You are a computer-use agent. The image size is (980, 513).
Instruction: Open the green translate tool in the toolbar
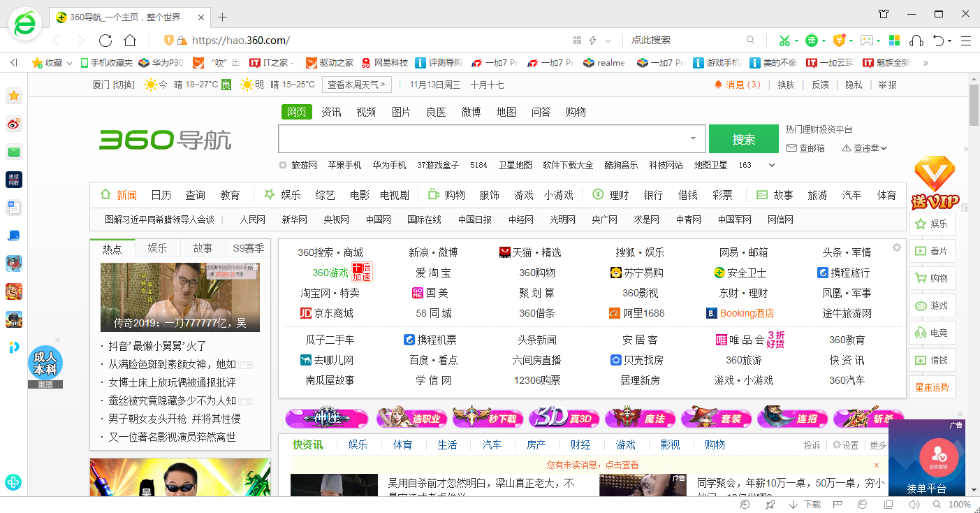pos(810,40)
